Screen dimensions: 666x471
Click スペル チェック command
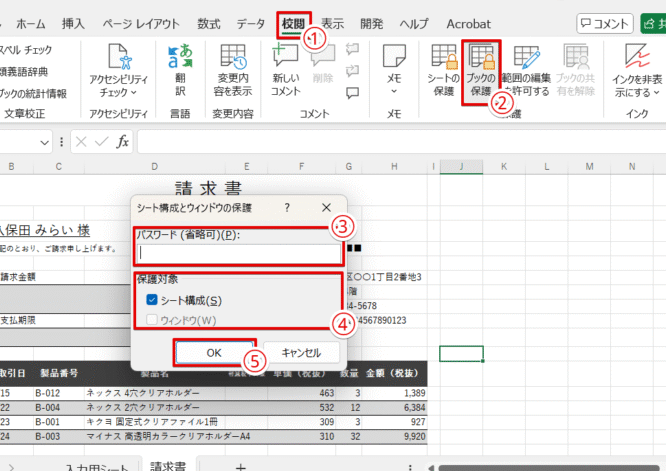coord(25,50)
